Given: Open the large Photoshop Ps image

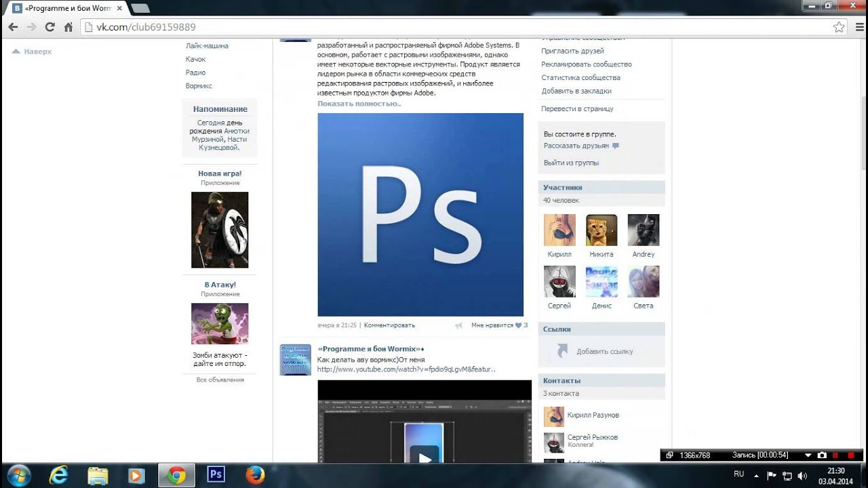Looking at the screenshot, I should [x=420, y=215].
